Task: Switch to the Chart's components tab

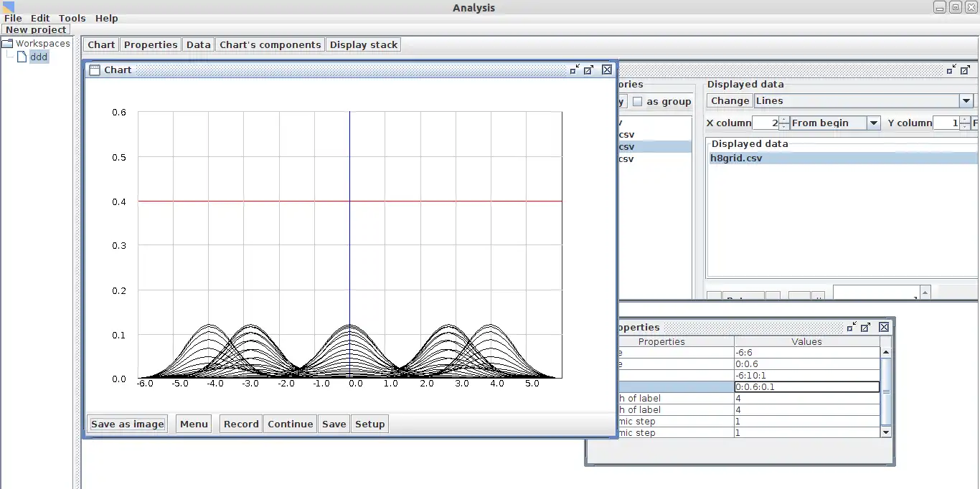Action: [x=270, y=44]
